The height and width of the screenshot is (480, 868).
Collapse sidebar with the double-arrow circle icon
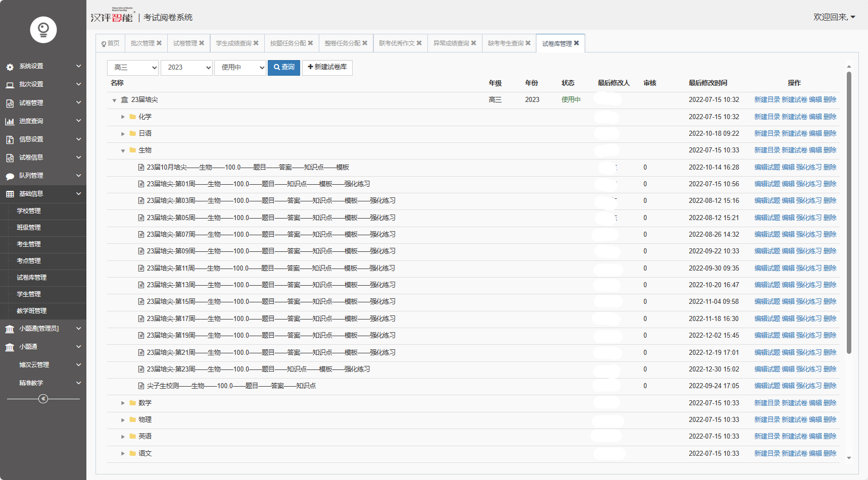click(43, 399)
